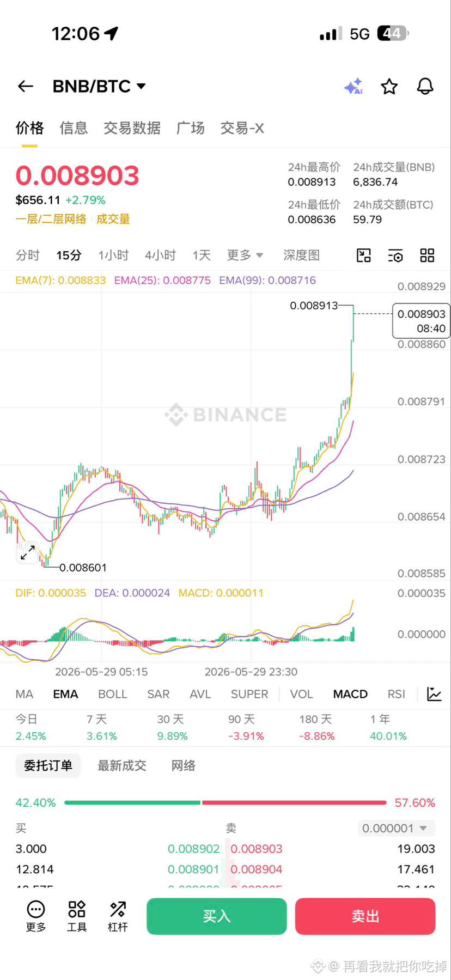Switch to the 价格 tab
Image resolution: width=451 pixels, height=980 pixels.
[x=29, y=128]
